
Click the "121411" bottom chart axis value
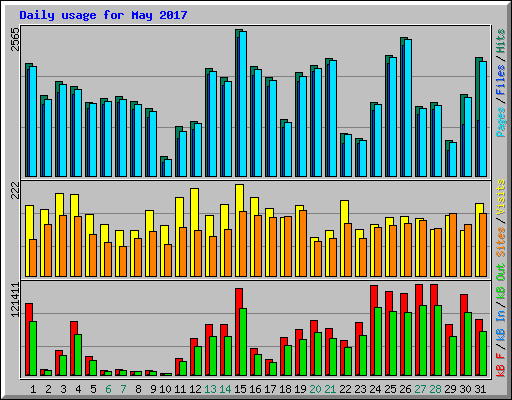(16, 300)
